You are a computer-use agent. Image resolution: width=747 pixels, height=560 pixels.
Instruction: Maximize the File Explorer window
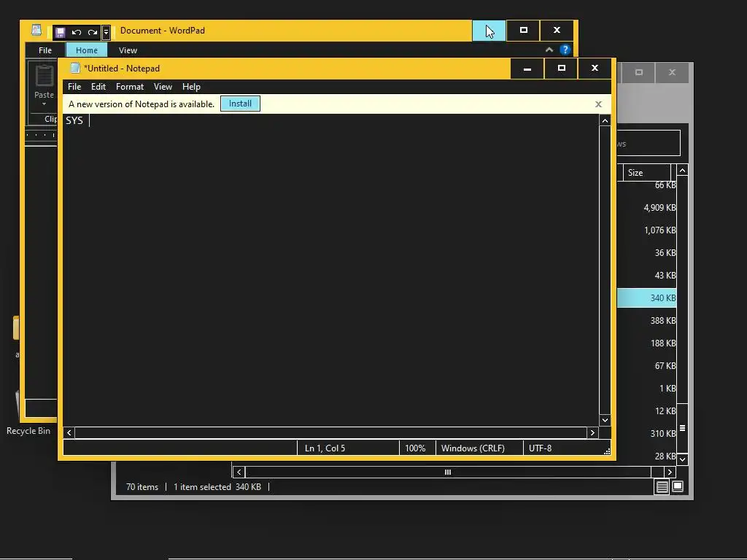click(638, 72)
